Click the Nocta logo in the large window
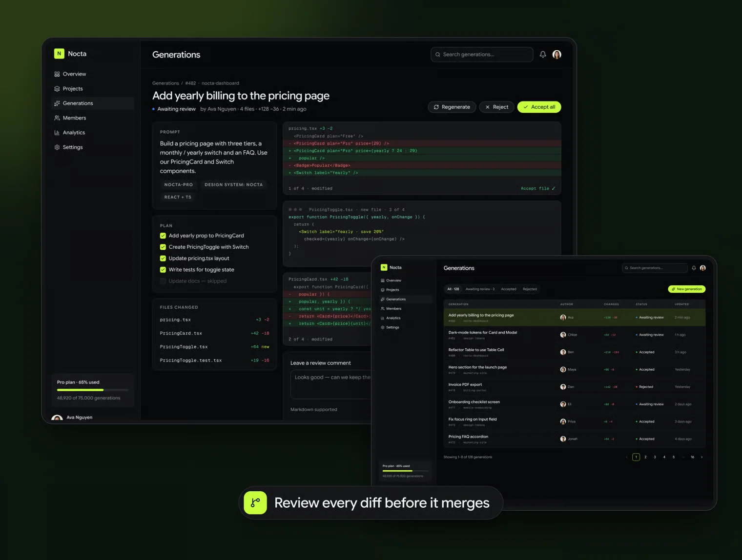Image resolution: width=742 pixels, height=560 pixels. coord(59,54)
